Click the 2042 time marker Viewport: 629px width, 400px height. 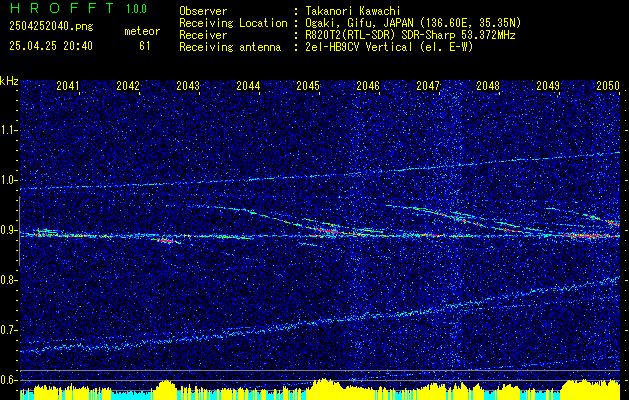[x=128, y=85]
